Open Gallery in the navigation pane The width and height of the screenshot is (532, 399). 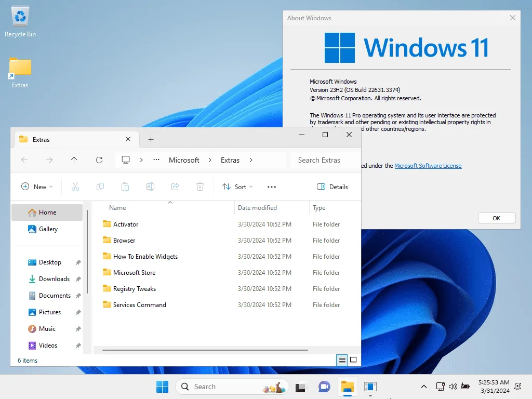coord(47,229)
